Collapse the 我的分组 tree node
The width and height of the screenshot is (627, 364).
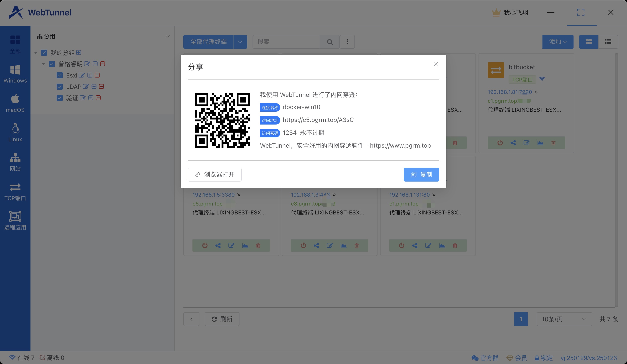[x=36, y=53]
